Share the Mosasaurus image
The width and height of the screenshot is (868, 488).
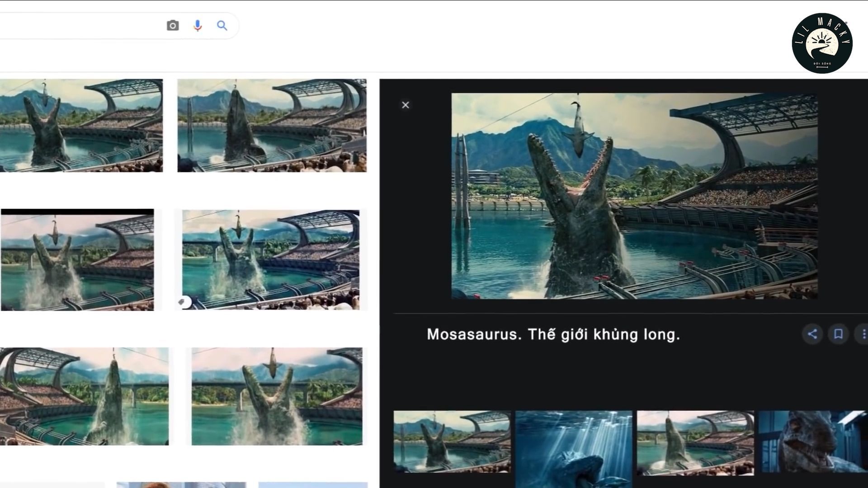coord(812,334)
